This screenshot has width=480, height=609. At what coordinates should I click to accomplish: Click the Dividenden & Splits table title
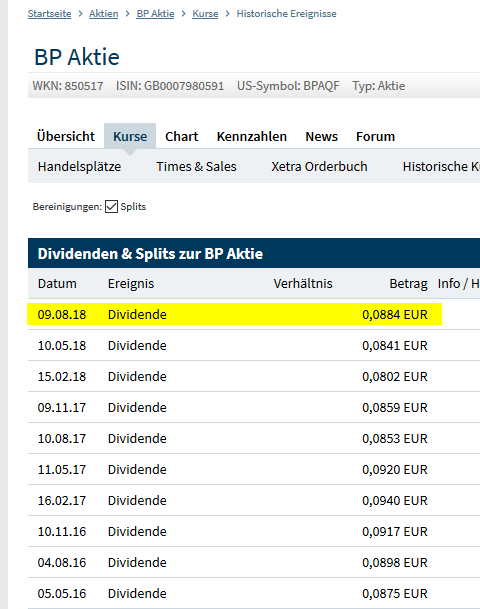[150, 254]
